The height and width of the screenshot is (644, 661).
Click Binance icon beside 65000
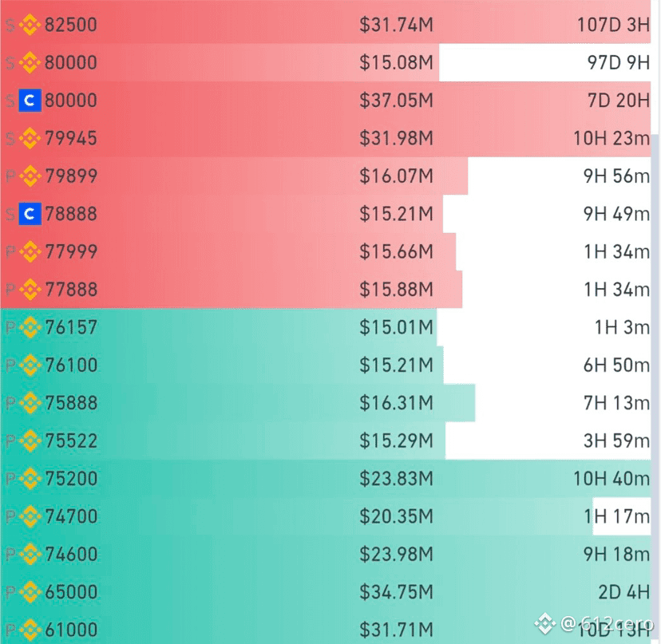[x=30, y=592]
